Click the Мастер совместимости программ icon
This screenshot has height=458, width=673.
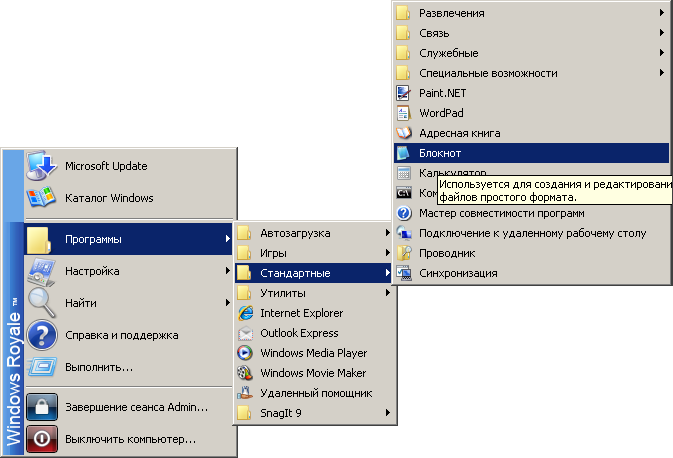coord(404,213)
